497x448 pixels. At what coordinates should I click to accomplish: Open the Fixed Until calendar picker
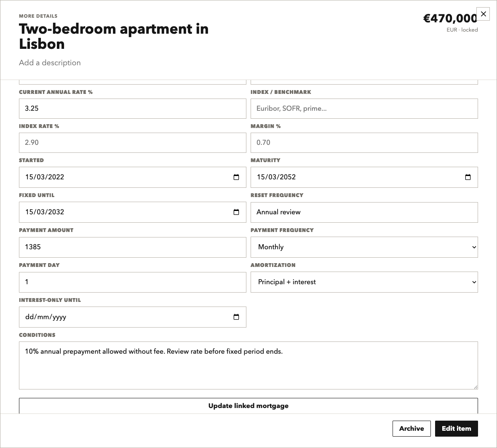(x=236, y=212)
